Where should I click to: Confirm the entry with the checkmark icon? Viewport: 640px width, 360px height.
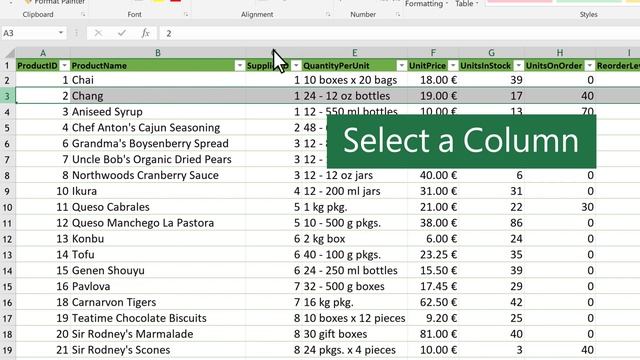pos(122,33)
